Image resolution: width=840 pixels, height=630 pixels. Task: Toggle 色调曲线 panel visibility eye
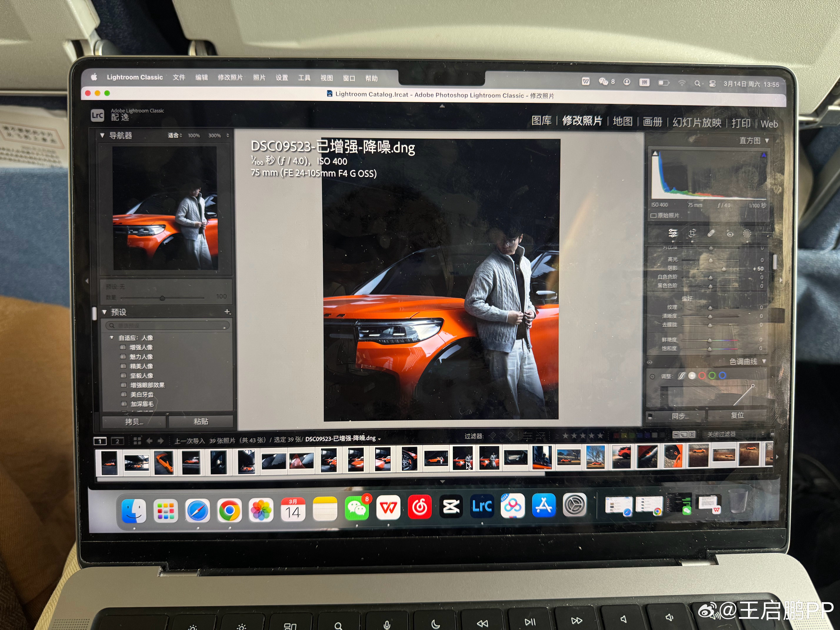pos(650,362)
